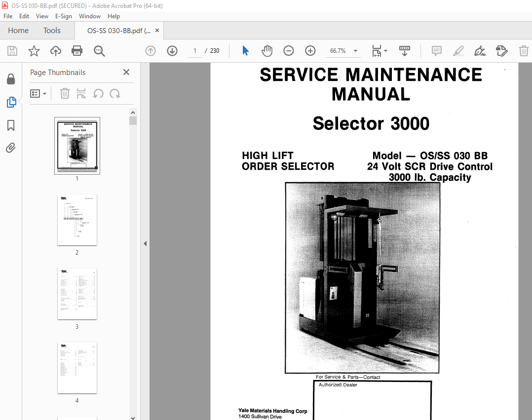Collapse the navigation pane with arrow

tap(145, 244)
